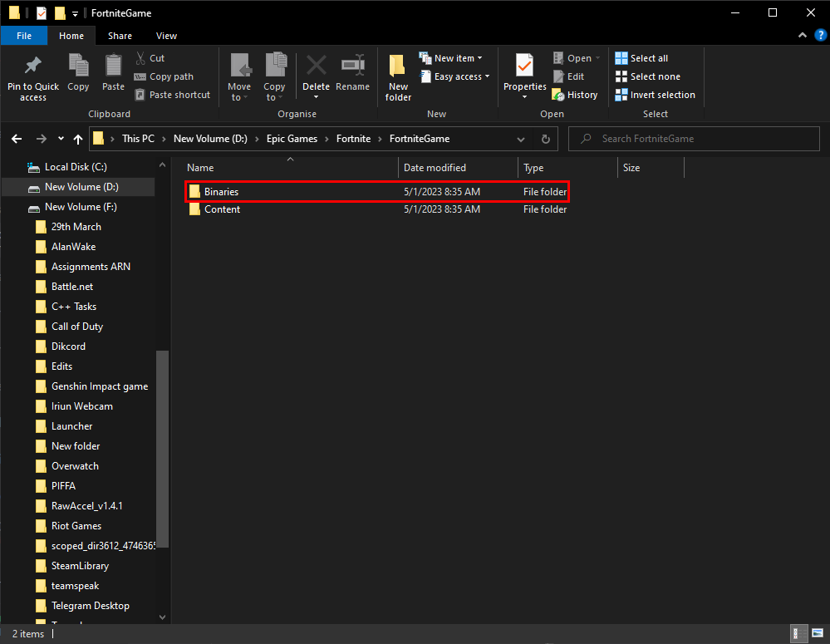Collapse the ribbon with the chevron
This screenshot has width=830, height=644.
[803, 36]
